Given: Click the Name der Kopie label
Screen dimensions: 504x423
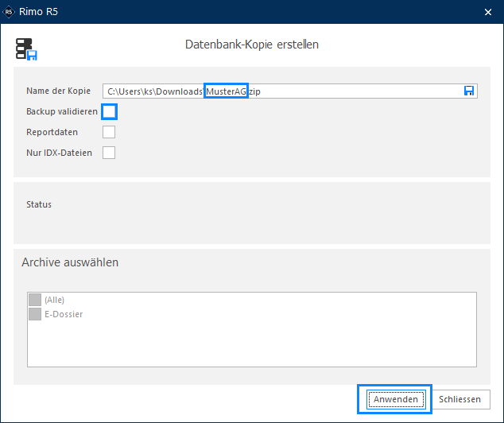Looking at the screenshot, I should pyautogui.click(x=58, y=91).
